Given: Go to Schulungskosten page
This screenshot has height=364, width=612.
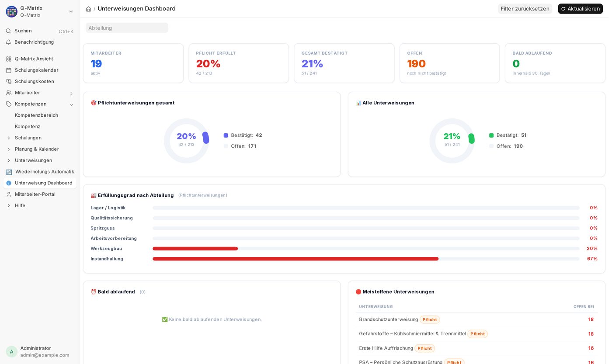Looking at the screenshot, I should tap(40, 82).
